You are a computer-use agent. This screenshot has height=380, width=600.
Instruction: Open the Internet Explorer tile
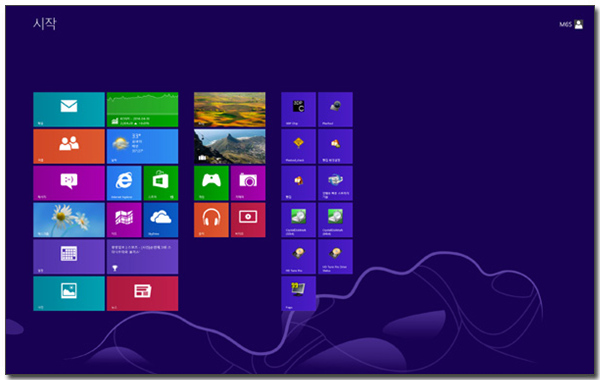tap(124, 183)
